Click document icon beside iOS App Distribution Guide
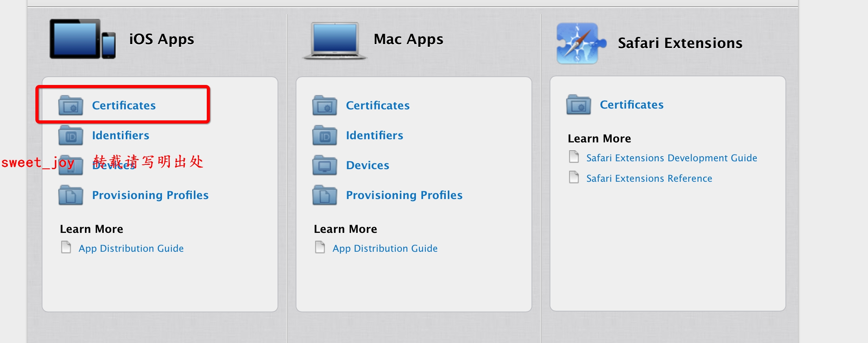The width and height of the screenshot is (868, 343). tap(66, 247)
